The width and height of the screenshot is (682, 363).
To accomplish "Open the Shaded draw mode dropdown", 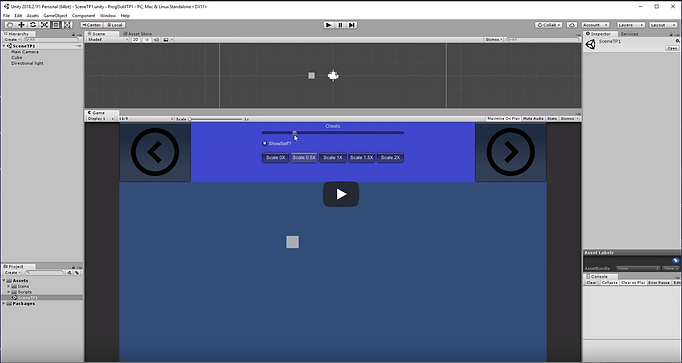I will pyautogui.click(x=107, y=40).
